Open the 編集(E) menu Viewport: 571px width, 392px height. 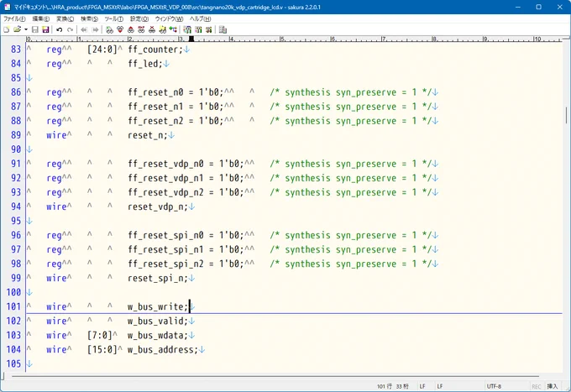41,18
